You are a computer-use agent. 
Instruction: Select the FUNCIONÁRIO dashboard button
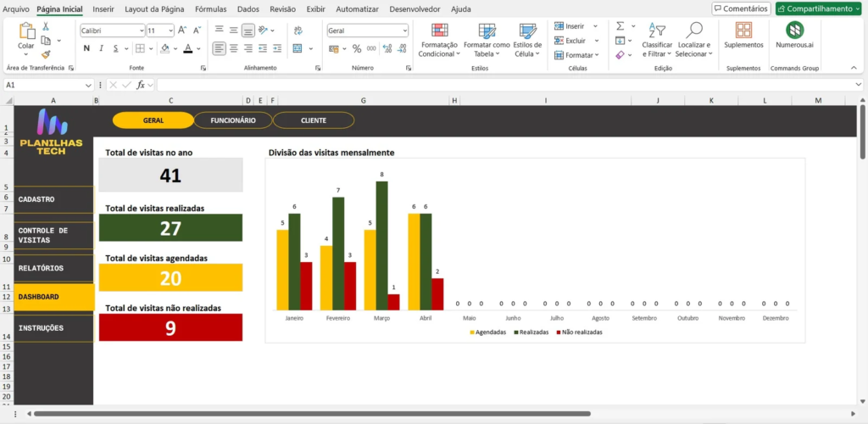(x=233, y=120)
